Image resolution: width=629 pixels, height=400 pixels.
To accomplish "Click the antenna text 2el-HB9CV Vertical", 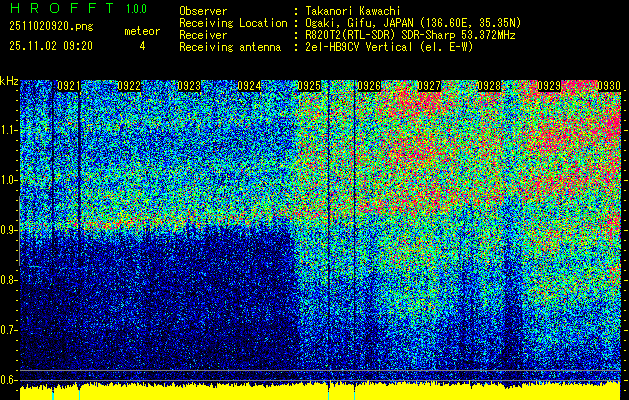I will pyautogui.click(x=358, y=47).
